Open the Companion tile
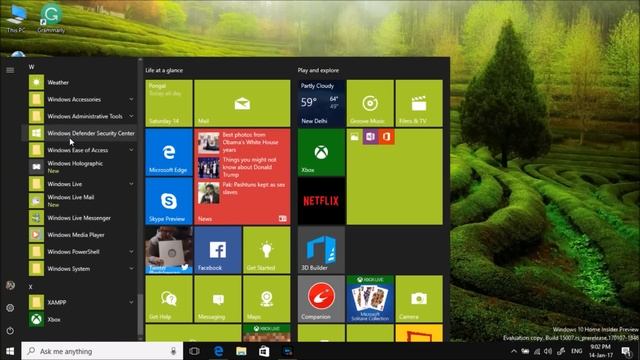The width and height of the screenshot is (640, 360). click(321, 299)
